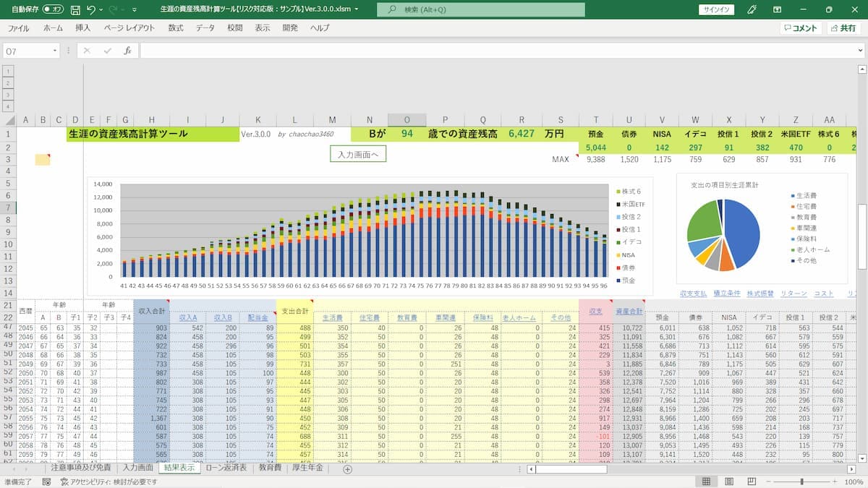Toggle the AutoSave switch
Viewport: 868px width, 488px height.
tap(53, 10)
